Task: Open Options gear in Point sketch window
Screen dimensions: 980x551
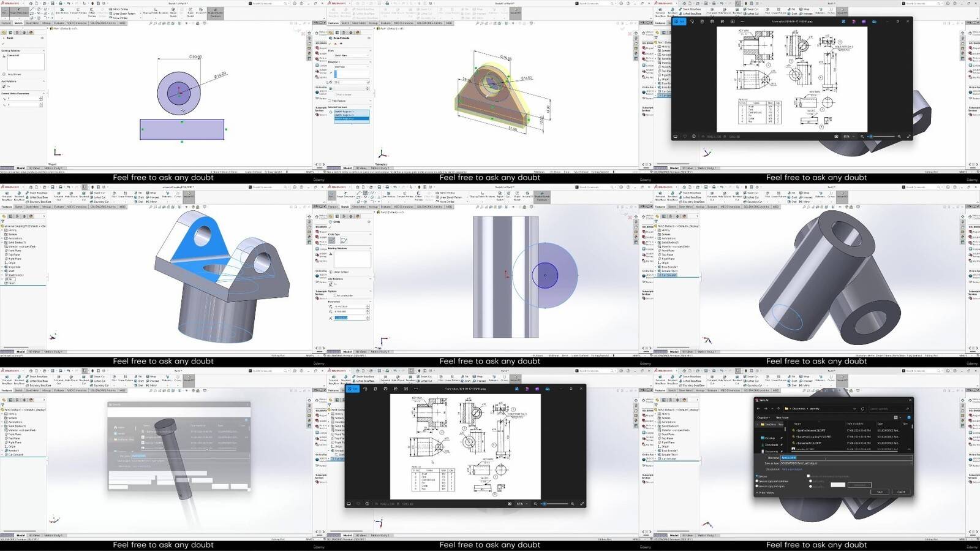Action: pyautogui.click(x=104, y=3)
